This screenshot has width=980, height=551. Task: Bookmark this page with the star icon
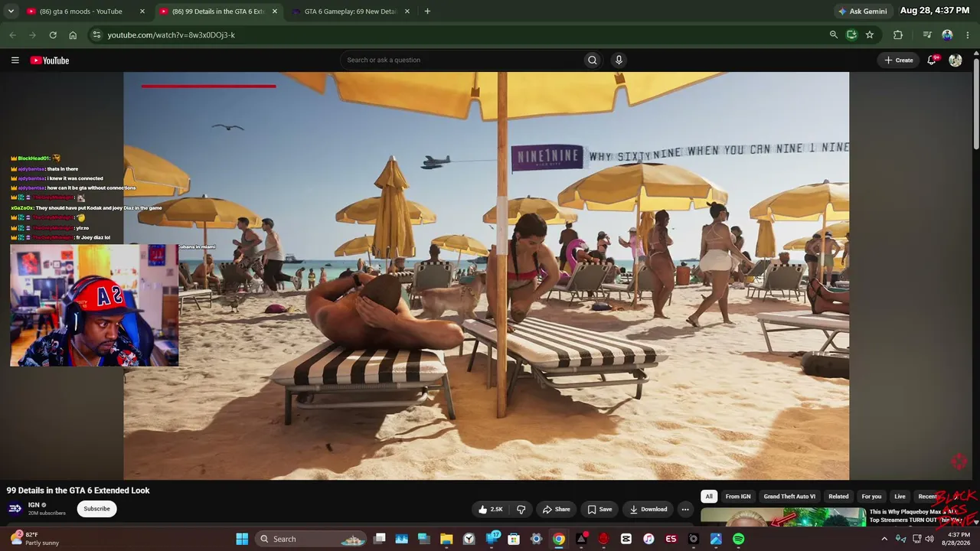pyautogui.click(x=870, y=35)
